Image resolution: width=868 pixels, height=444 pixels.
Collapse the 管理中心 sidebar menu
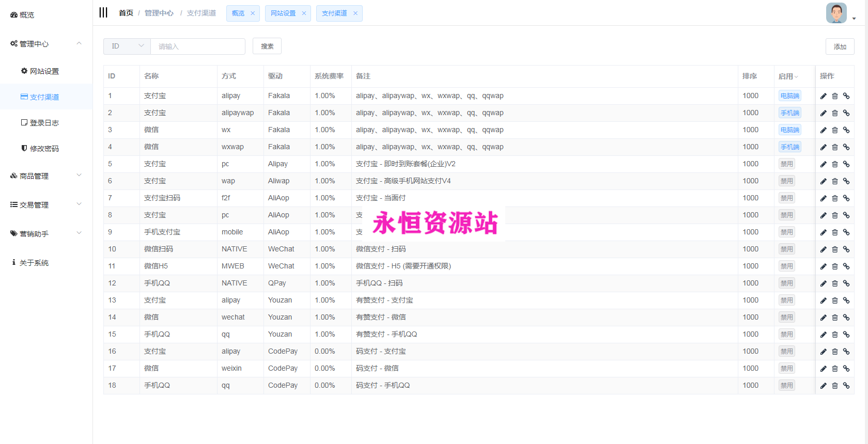46,44
